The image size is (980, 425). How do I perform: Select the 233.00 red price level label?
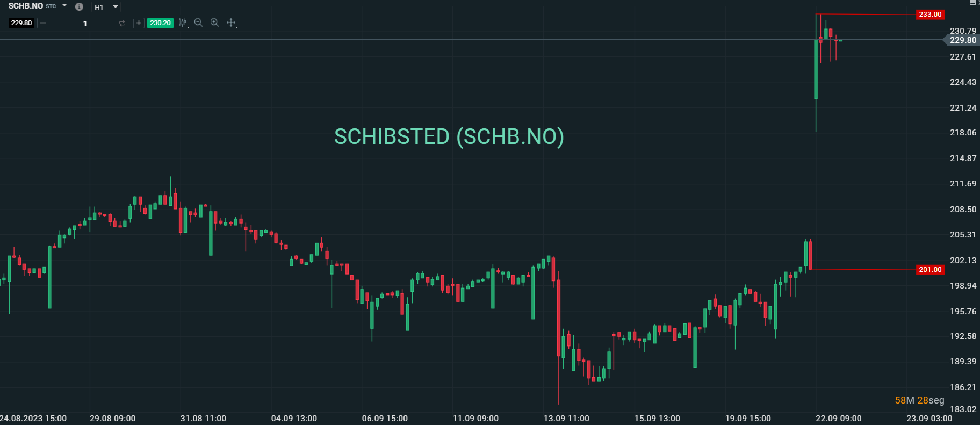click(929, 15)
